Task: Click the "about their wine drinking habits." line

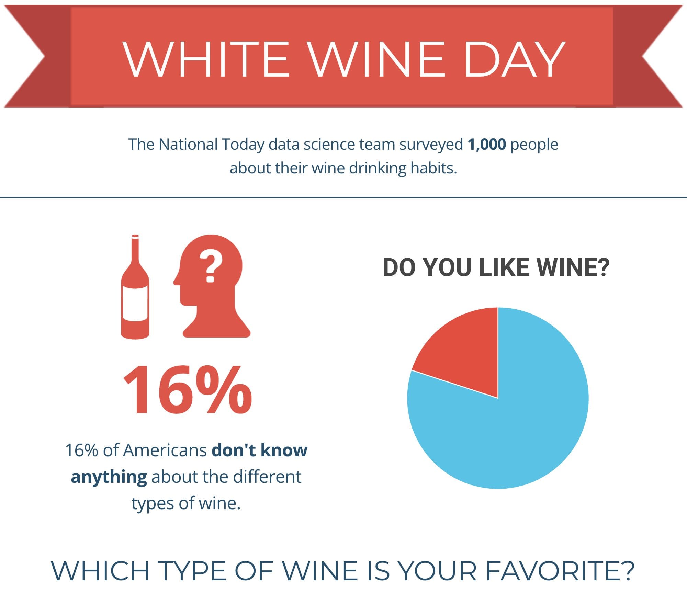Action: [343, 168]
